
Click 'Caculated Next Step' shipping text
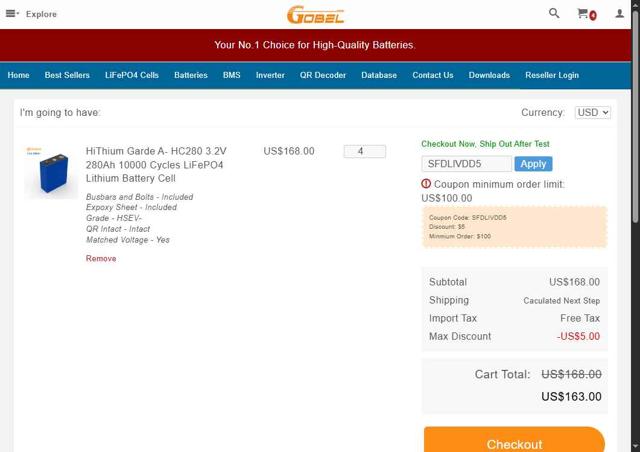tap(562, 301)
